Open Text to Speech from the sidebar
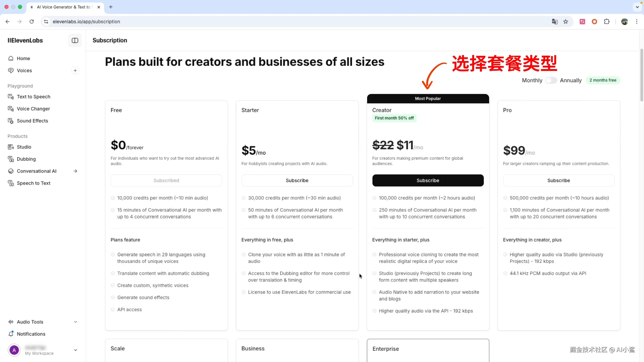This screenshot has height=362, width=644. coord(33,97)
